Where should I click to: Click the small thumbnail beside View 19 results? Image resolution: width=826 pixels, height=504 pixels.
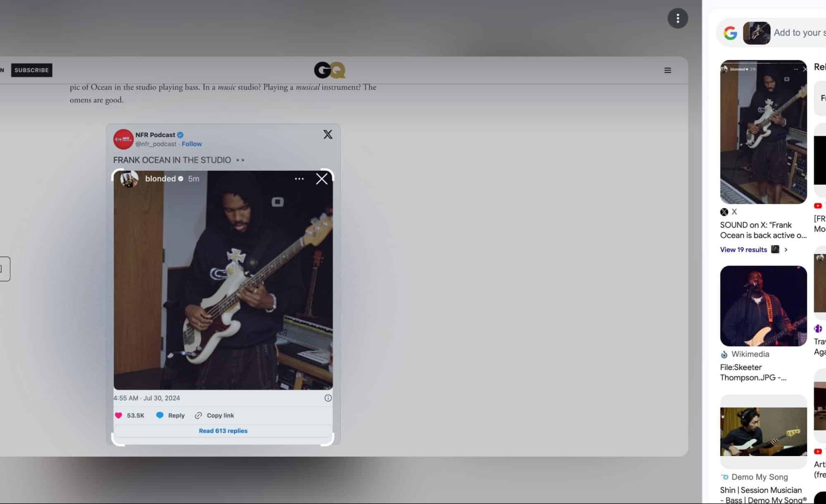coord(775,250)
